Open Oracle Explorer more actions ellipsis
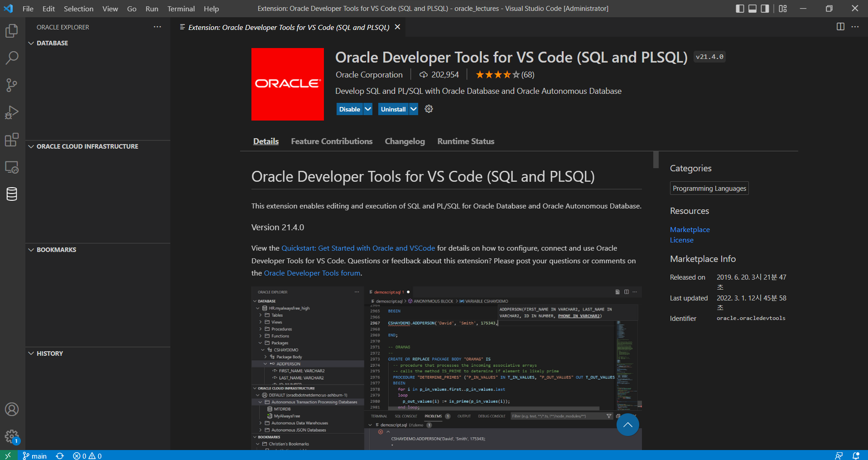Screen dimensions: 868x460 coord(157,27)
